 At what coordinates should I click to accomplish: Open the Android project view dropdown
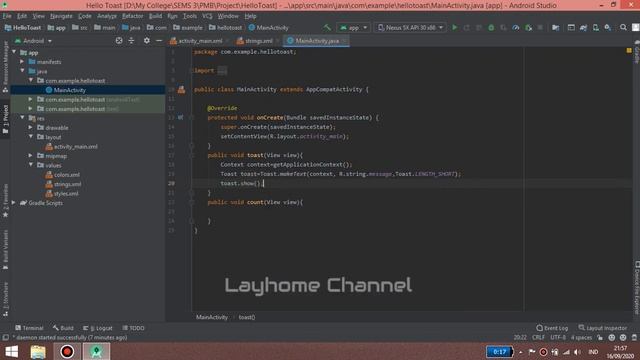pyautogui.click(x=33, y=41)
